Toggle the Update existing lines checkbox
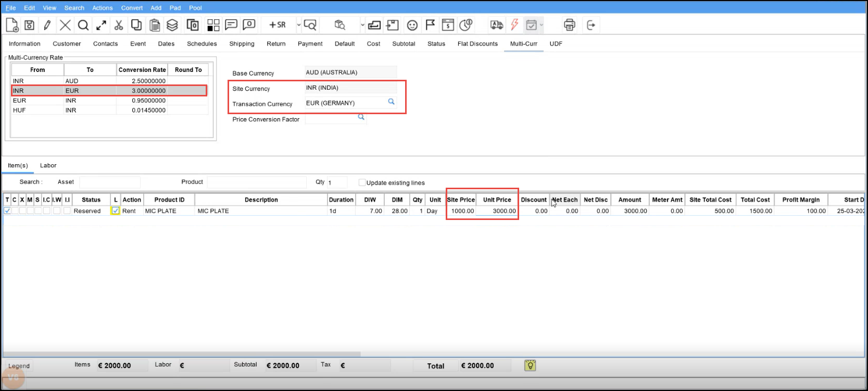 [362, 182]
